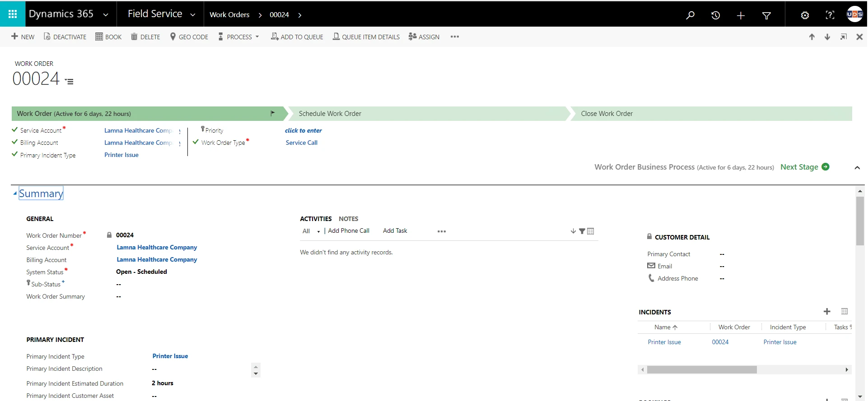
Task: Select the Close Work Order stage
Action: (712, 114)
